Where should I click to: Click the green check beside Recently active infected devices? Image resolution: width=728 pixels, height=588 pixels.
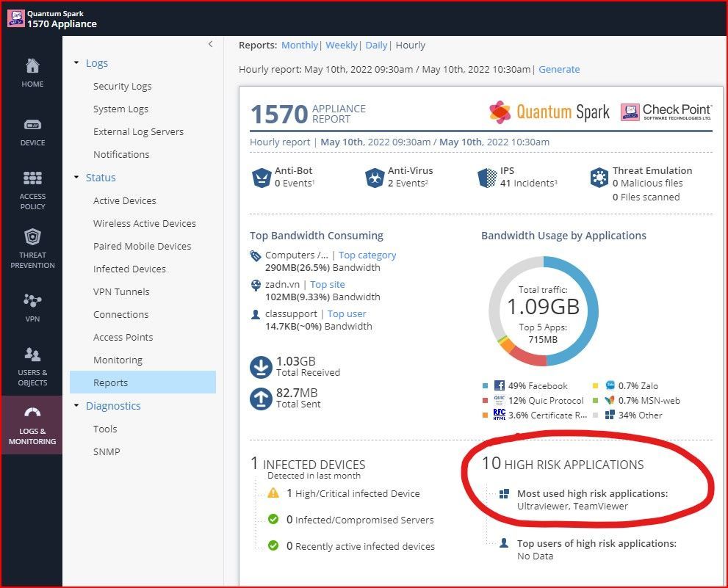(x=273, y=545)
